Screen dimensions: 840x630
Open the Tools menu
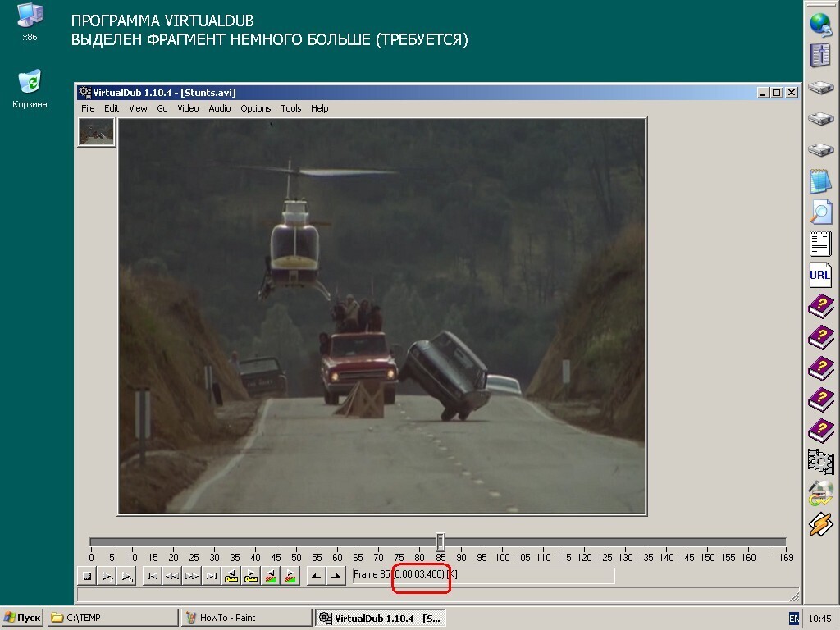click(291, 108)
